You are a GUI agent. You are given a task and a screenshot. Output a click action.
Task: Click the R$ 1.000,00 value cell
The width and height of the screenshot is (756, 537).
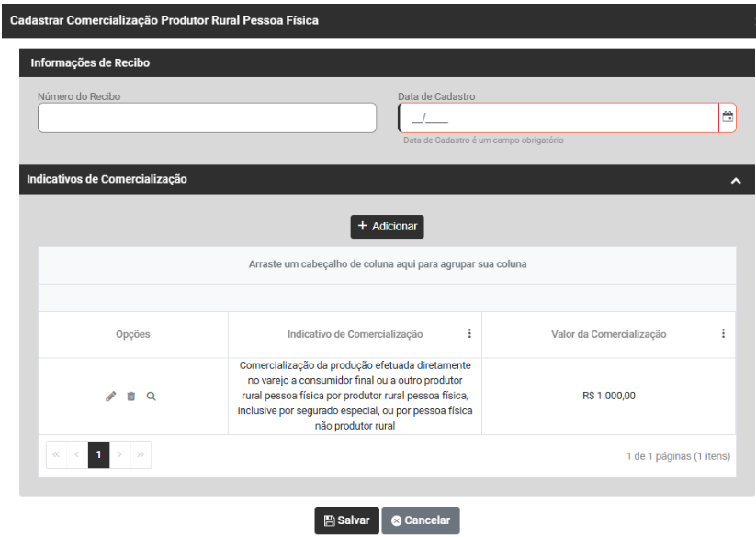tap(608, 397)
